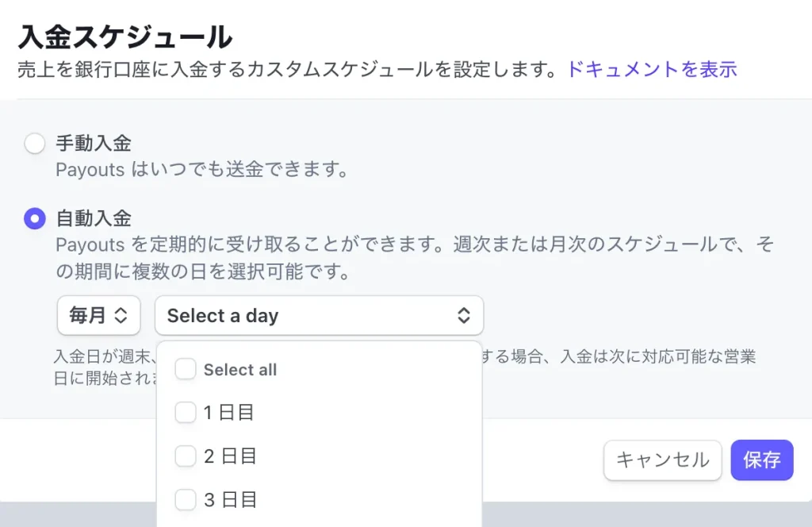Image resolution: width=812 pixels, height=527 pixels.
Task: Open the ドキュメントを表示 link
Action: click(x=652, y=69)
